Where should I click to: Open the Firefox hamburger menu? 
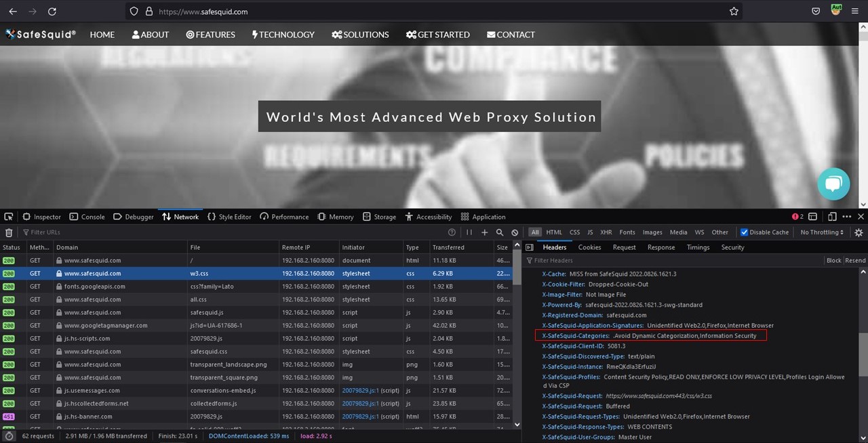point(856,12)
